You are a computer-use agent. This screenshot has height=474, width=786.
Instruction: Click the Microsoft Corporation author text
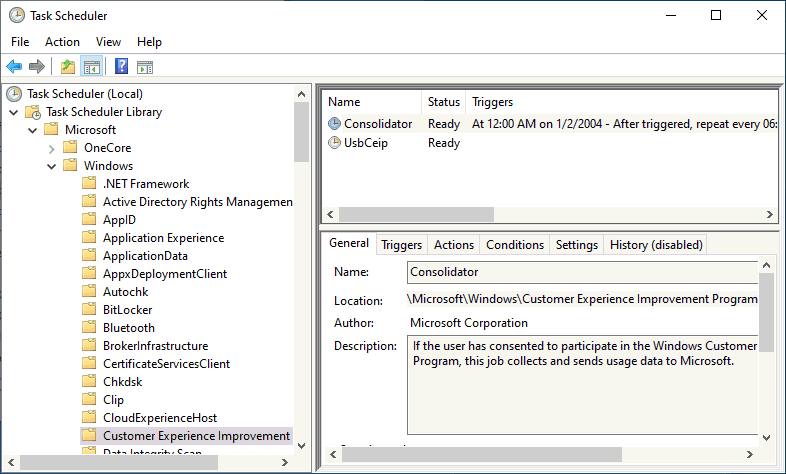point(469,323)
